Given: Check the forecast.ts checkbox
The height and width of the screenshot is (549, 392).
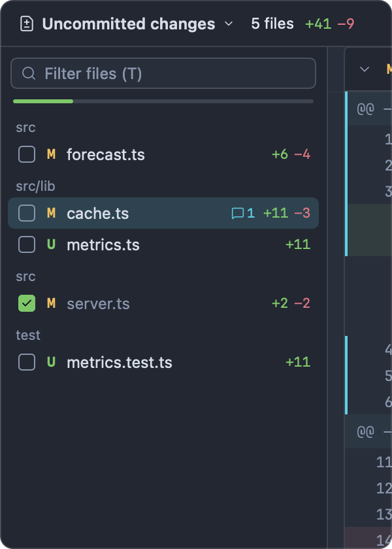Looking at the screenshot, I should click(27, 154).
